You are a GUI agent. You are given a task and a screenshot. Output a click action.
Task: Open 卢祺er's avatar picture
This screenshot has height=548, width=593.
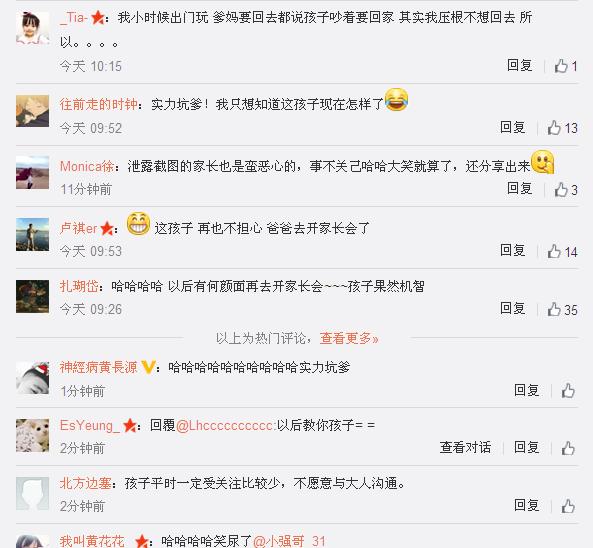point(33,234)
